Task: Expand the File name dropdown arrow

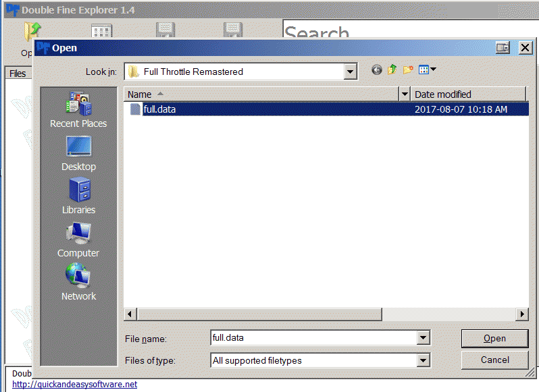Action: (423, 338)
